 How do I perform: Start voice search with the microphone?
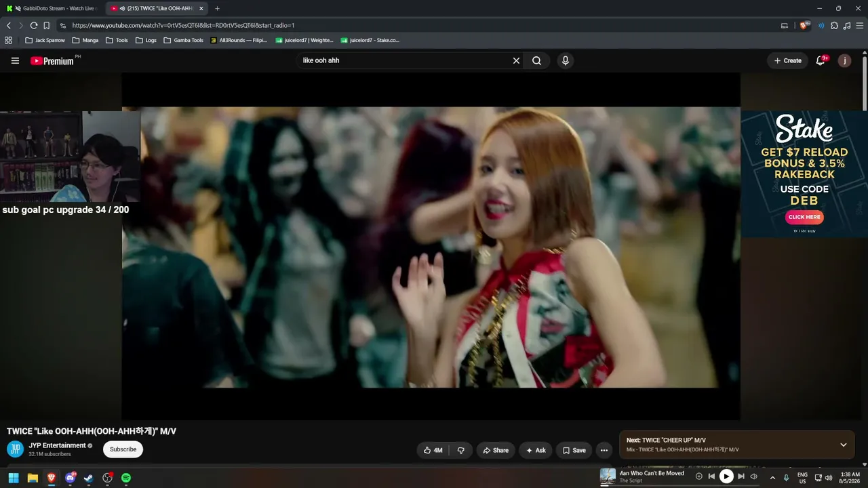tap(566, 60)
